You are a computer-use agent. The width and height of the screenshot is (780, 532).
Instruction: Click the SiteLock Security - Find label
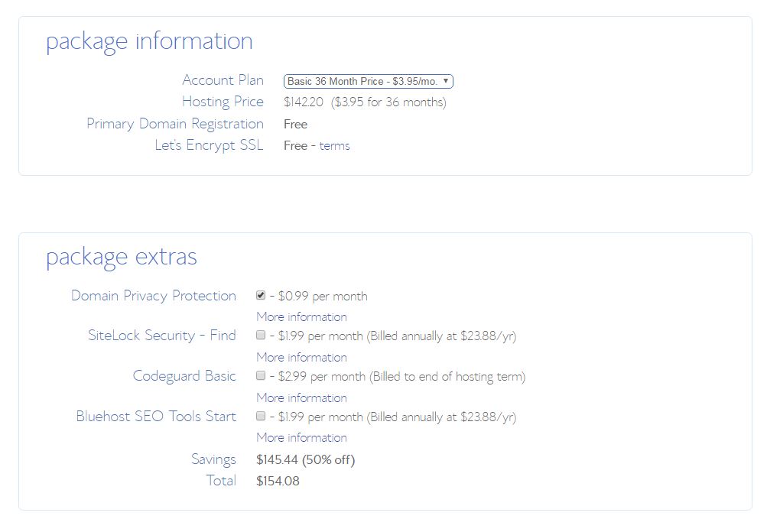[x=161, y=336]
